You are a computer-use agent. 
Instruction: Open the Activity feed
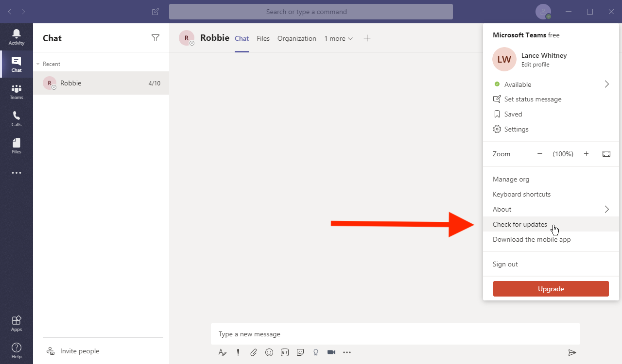(17, 37)
